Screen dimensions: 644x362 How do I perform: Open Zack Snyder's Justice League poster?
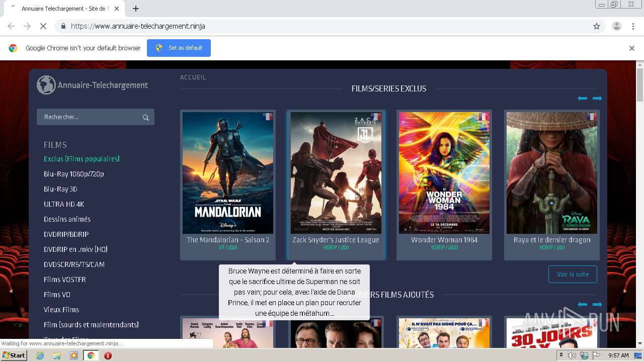(336, 172)
